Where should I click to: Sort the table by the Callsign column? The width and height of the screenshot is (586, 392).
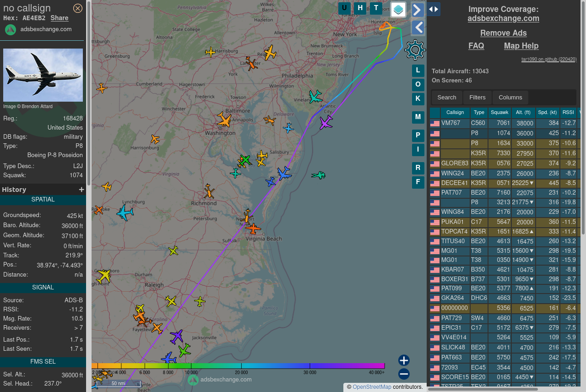coord(455,112)
